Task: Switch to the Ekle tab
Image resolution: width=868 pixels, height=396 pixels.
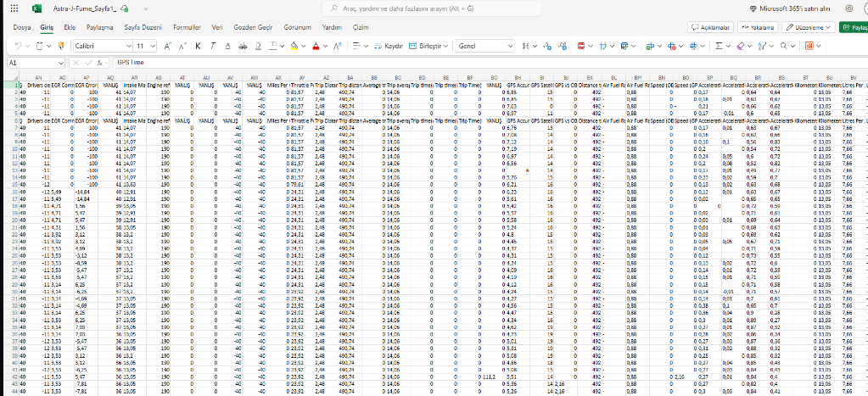Action: click(x=70, y=27)
